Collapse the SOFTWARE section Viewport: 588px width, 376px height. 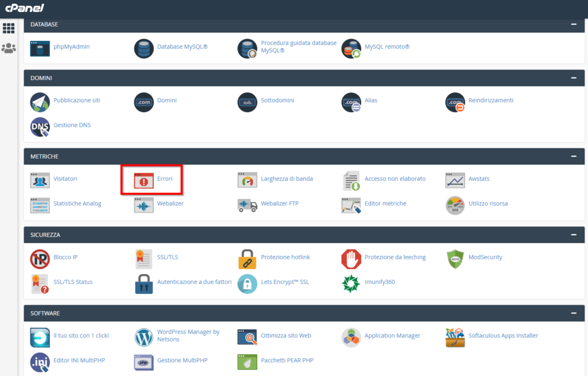572,313
